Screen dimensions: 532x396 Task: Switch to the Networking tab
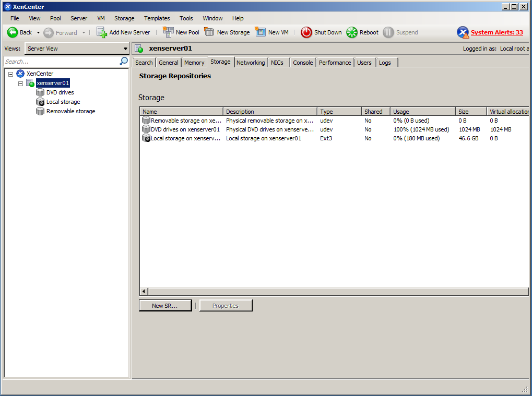click(251, 63)
